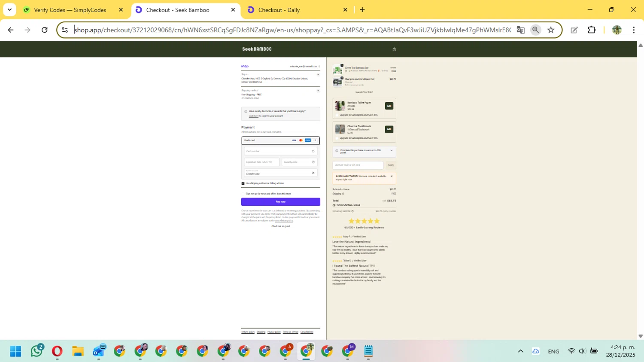Switch to the Verify Codes — SimplyCodes tab
The height and width of the screenshot is (362, 644).
[x=70, y=10]
